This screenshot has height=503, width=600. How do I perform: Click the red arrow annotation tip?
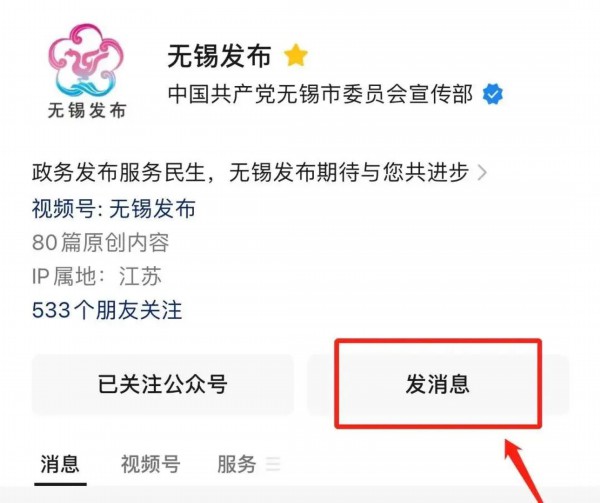510,444
